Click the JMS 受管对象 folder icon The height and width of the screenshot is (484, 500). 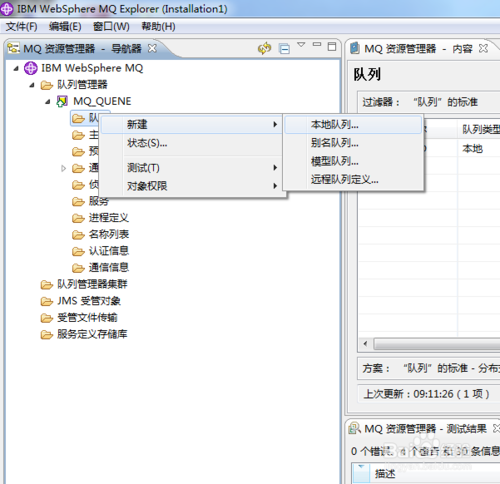pyautogui.click(x=46, y=301)
